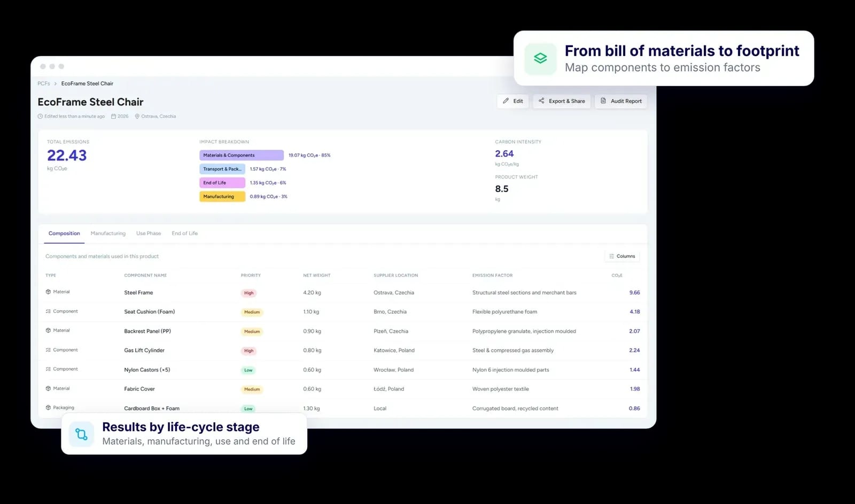The height and width of the screenshot is (504, 855).
Task: Click the material icon in Backrest Panel row
Action: coord(48,330)
